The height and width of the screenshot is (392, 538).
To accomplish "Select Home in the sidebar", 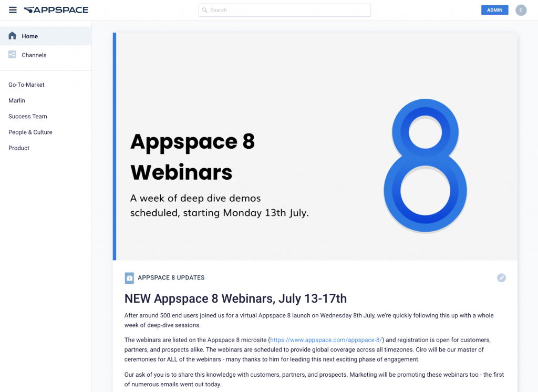I will [x=46, y=36].
